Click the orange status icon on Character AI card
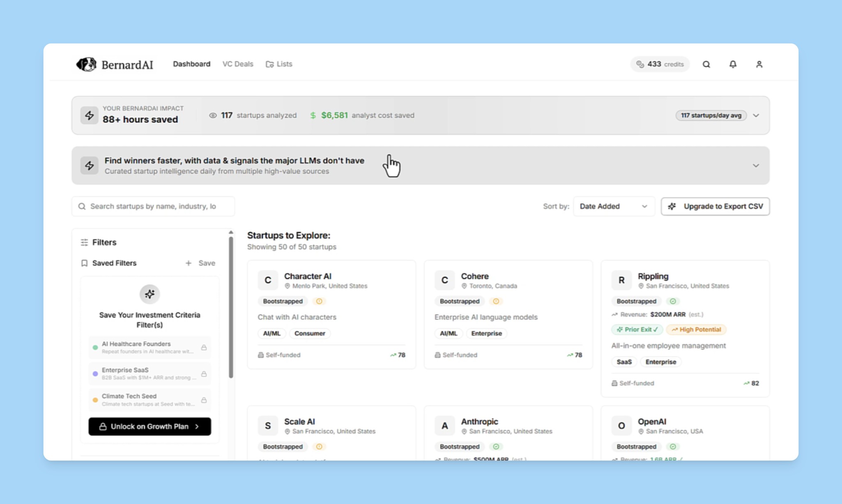Viewport: 842px width, 504px height. [x=319, y=301]
